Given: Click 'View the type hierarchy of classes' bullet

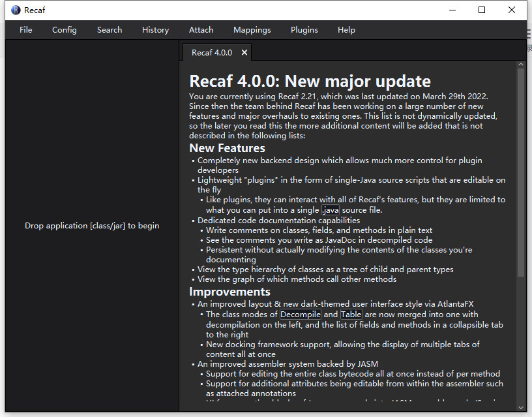Looking at the screenshot, I should (325, 270).
